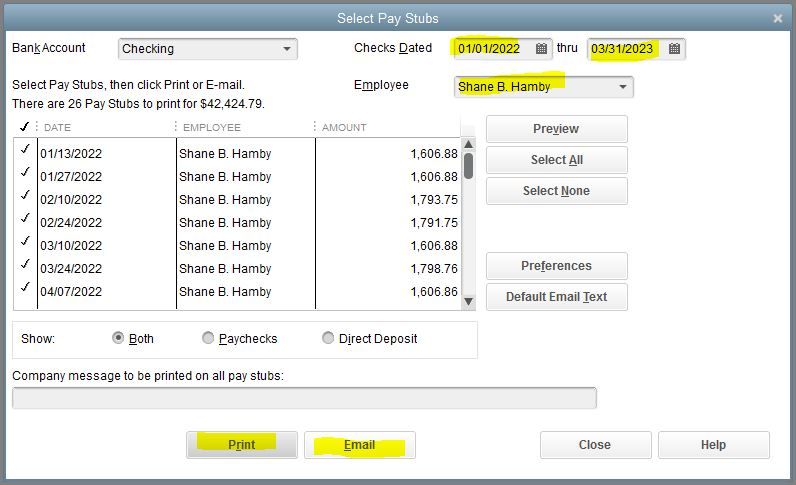Click the pay stub list scrollbar thumb
This screenshot has height=485, width=796.
(469, 166)
